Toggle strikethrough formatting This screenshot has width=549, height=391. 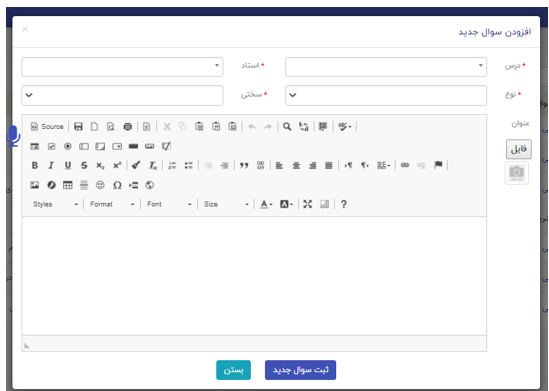point(84,165)
